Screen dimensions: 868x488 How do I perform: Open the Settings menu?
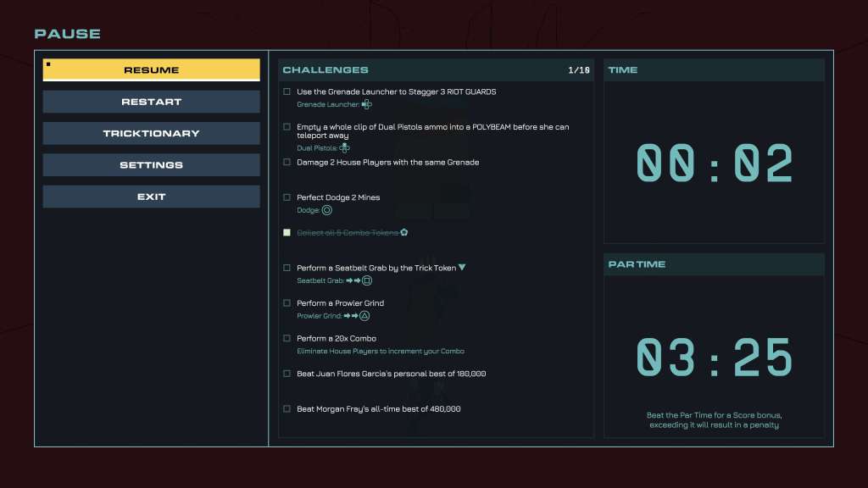[x=151, y=165]
